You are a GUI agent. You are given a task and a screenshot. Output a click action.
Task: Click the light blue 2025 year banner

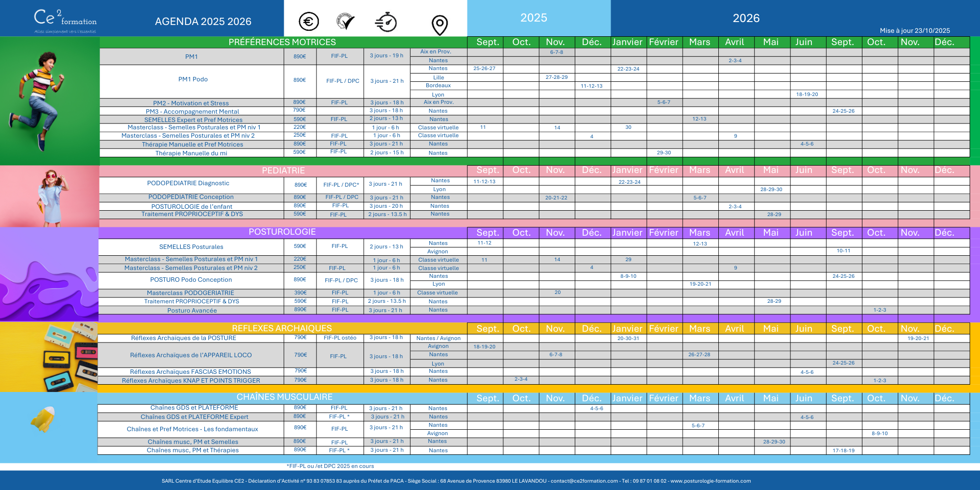(x=534, y=18)
